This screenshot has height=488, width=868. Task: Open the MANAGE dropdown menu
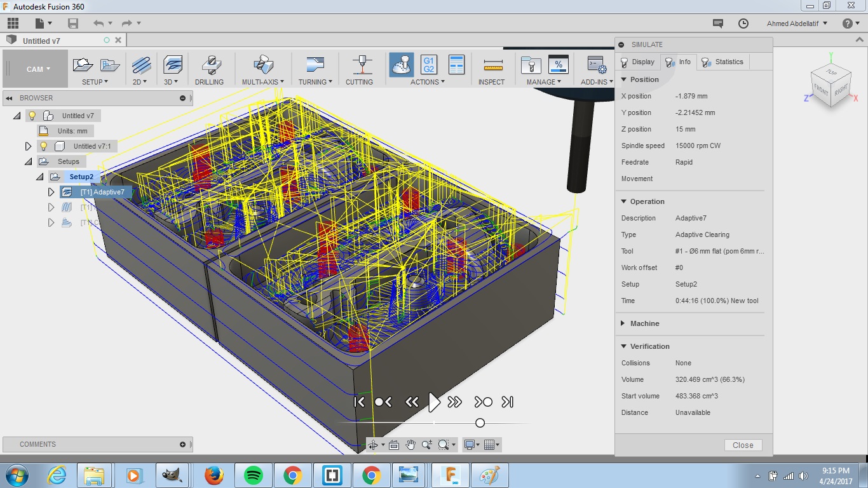click(x=544, y=82)
